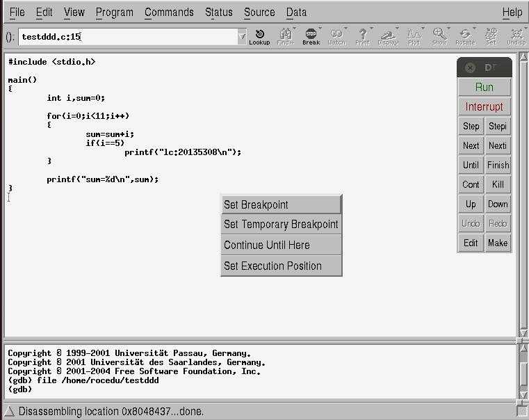Click the printf("sum=%d\n",sum); source line
Viewport: 529px width, 420px height.
click(x=103, y=179)
